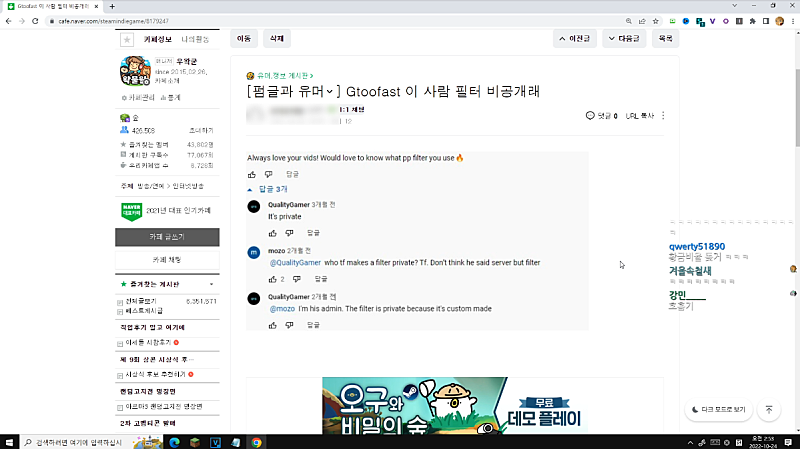Collapse the 답글 3개 replies thread
The image size is (800, 449).
[267, 189]
